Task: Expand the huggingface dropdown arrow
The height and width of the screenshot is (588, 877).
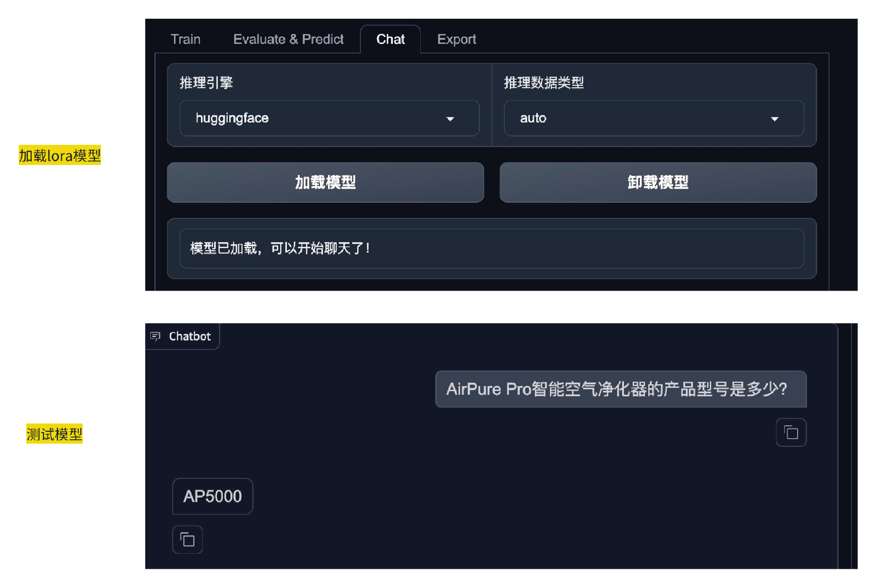Action: point(450,119)
